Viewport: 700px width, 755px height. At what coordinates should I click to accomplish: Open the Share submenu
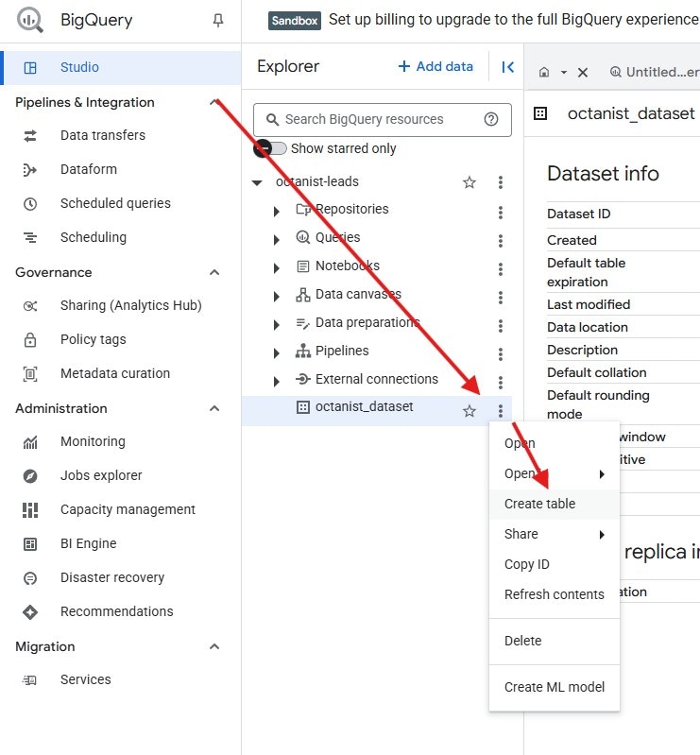pos(555,535)
